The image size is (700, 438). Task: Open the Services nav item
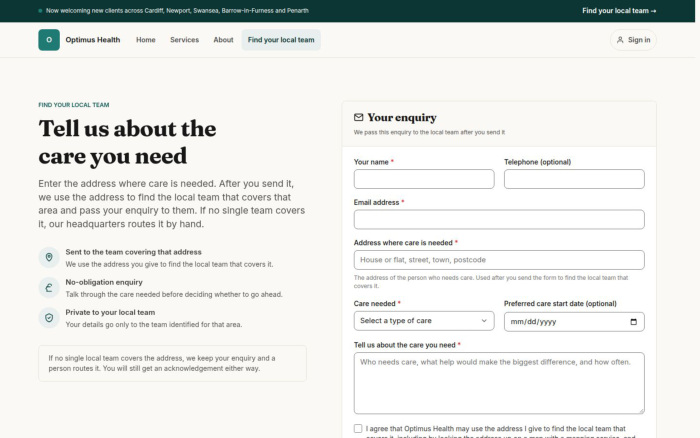pyautogui.click(x=184, y=40)
